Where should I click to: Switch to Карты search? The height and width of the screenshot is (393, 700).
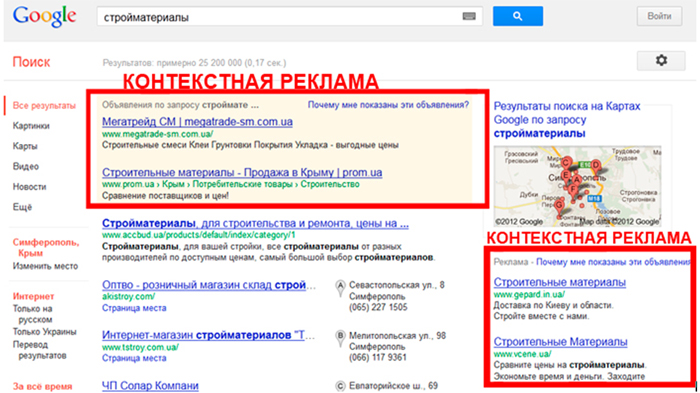(x=25, y=146)
